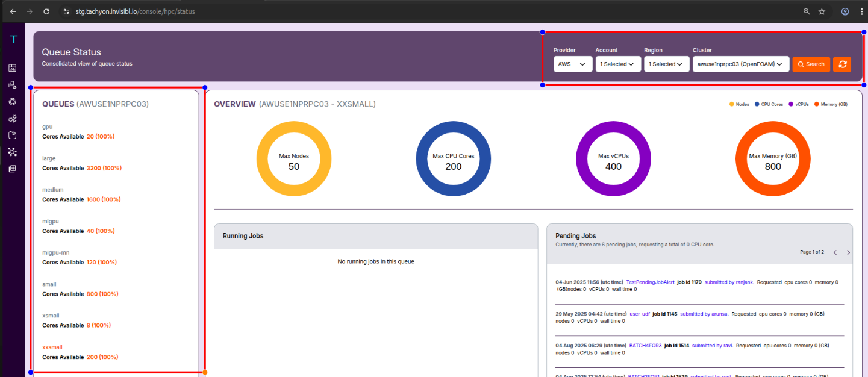The width and height of the screenshot is (868, 377).
Task: Go to next page of Pending Jobs
Action: click(848, 252)
